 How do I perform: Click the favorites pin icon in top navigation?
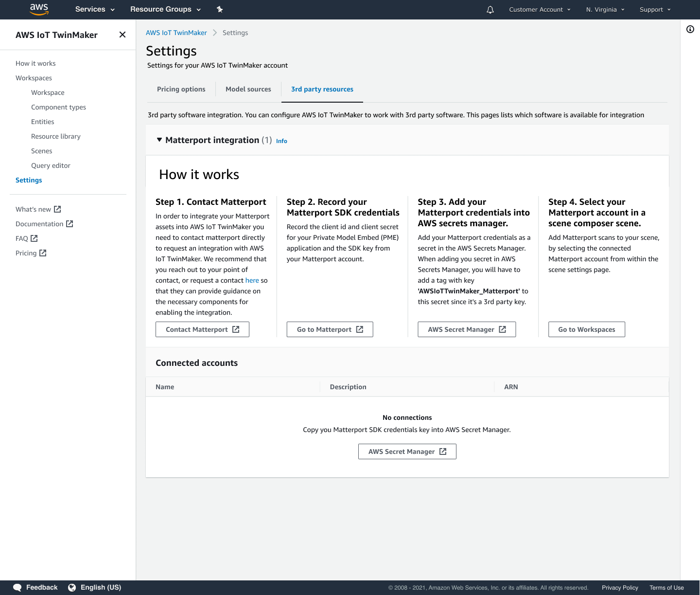point(220,9)
